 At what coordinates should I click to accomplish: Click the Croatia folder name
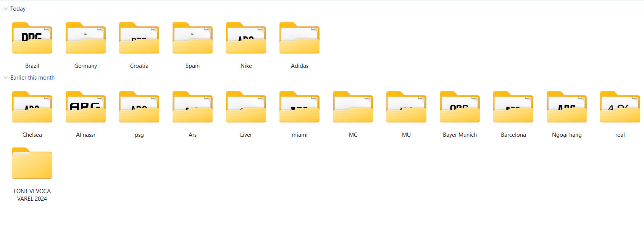(139, 66)
